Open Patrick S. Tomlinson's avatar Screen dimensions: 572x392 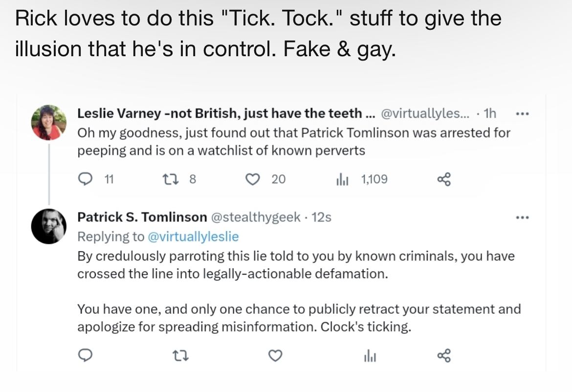[x=49, y=226]
